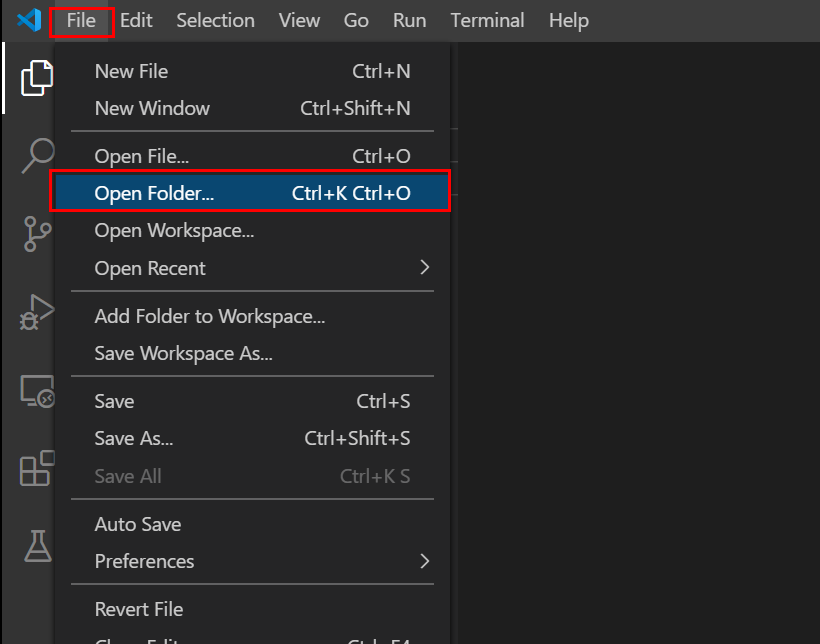
Task: Choose New File from menu
Action: coord(131,71)
